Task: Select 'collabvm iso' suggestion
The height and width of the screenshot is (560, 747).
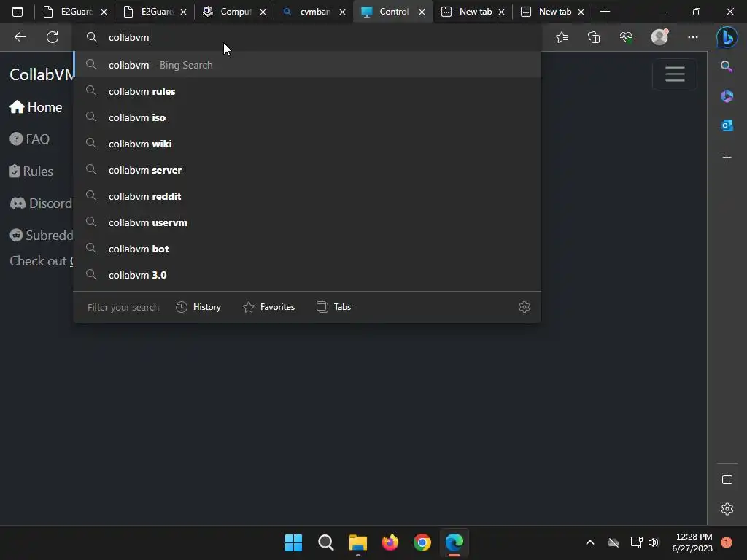Action: coord(307,117)
